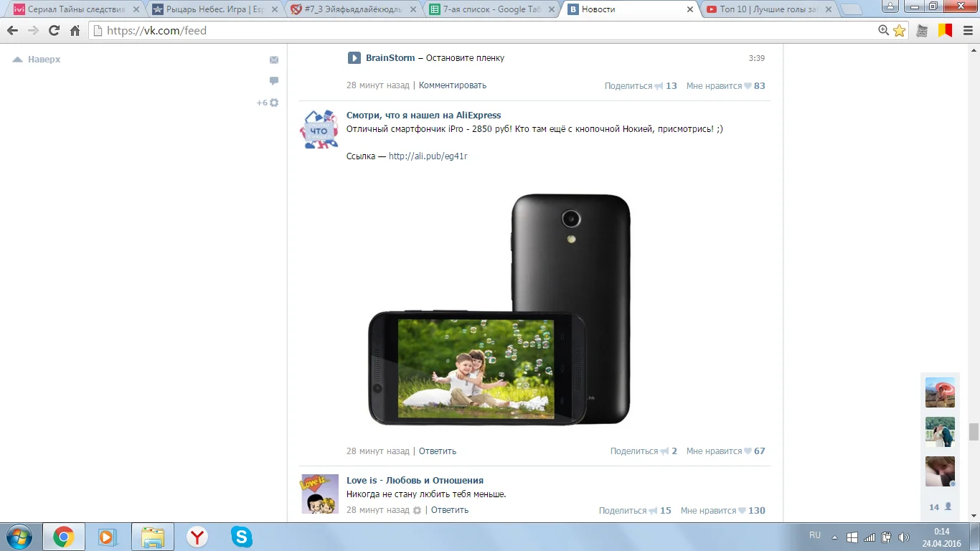This screenshot has height=551, width=980.
Task: Click the gear beside the Love is timestamp
Action: coord(417,510)
